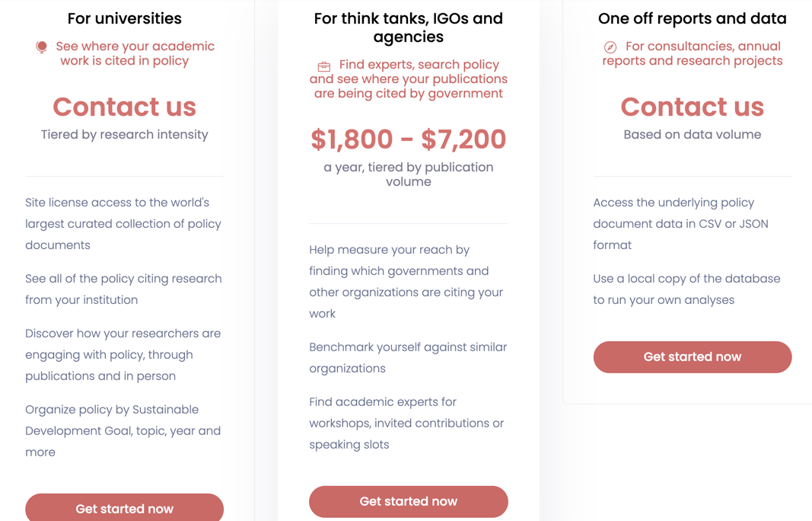Click the lightbulb icon in the universities card
The image size is (812, 521).
pyautogui.click(x=42, y=47)
